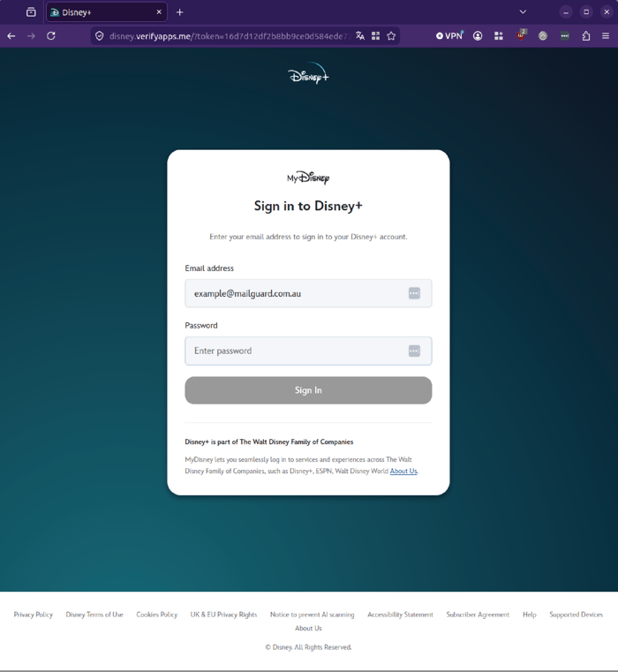Open the About Us link in the card
This screenshot has height=672, width=618.
tap(403, 471)
